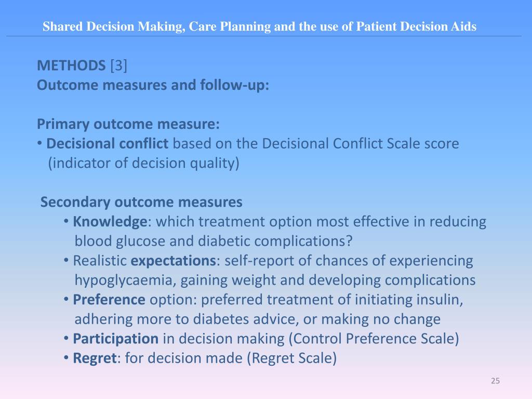Click the slide header title text
The image size is (532, 399).
259,26
